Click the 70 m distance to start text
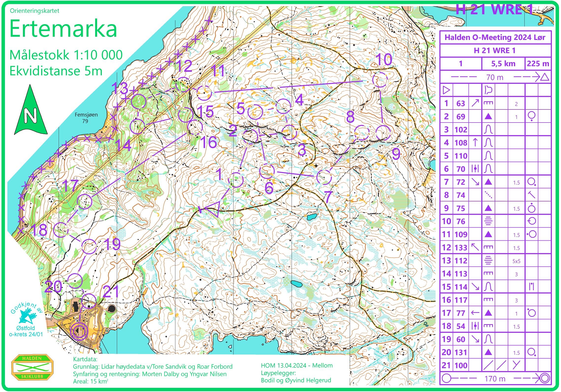 pyautogui.click(x=495, y=77)
